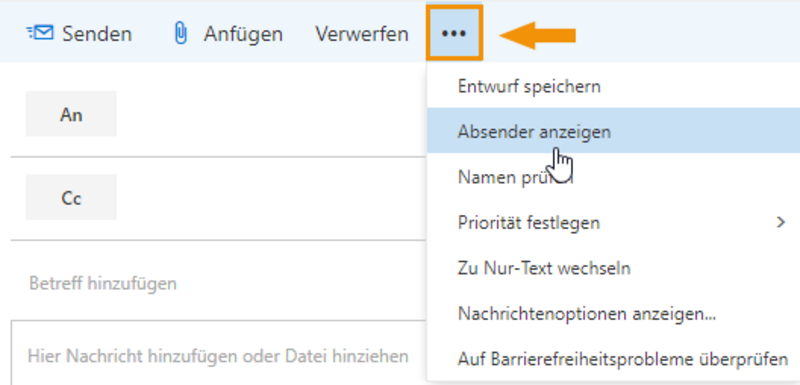Choose Auf Barrierefreiheitsprobleme überprüfen
800x385 pixels.
tap(613, 359)
